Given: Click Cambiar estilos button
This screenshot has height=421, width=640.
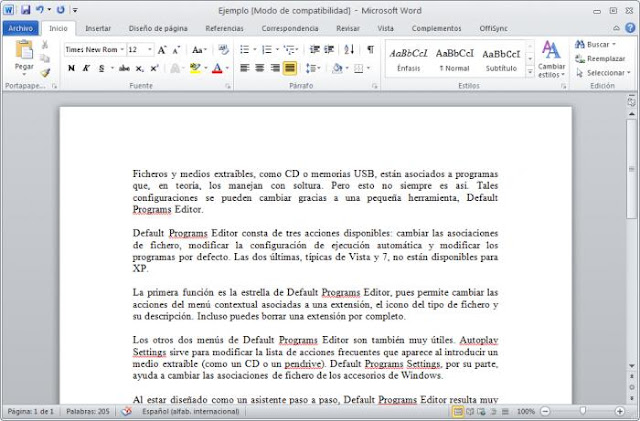Looking at the screenshot, I should pos(551,60).
